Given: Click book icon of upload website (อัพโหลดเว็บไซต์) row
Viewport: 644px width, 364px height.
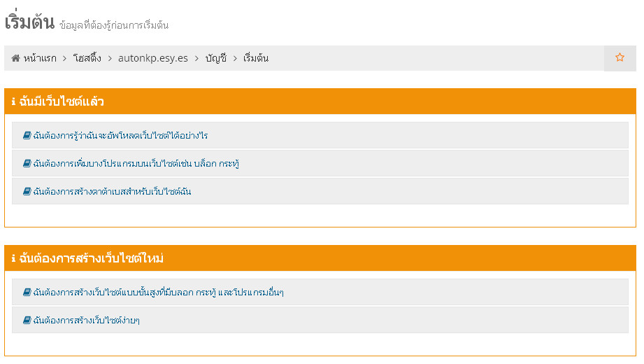Looking at the screenshot, I should click(x=27, y=135).
